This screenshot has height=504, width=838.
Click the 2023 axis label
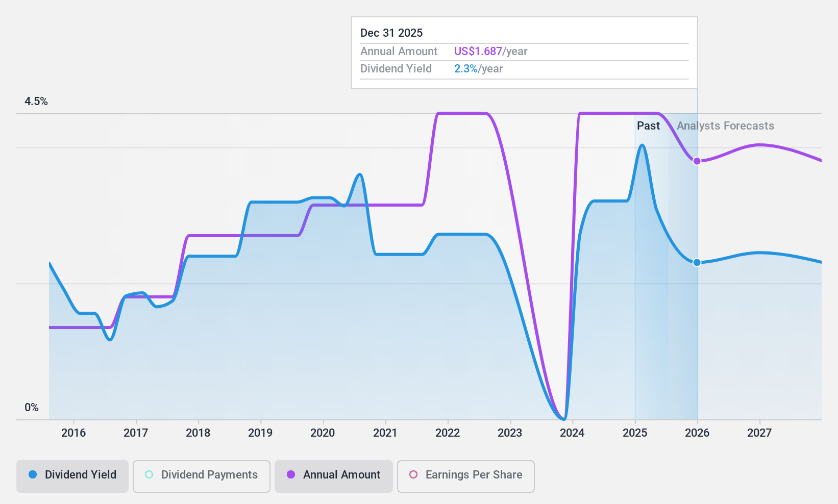510,433
